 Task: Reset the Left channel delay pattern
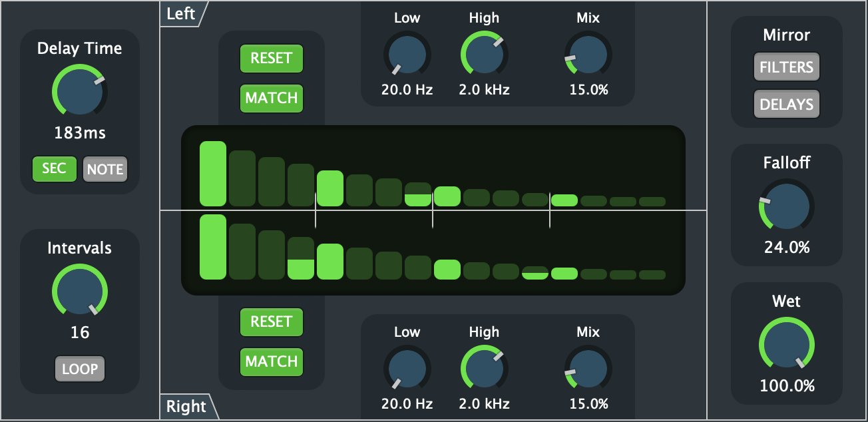[272, 59]
